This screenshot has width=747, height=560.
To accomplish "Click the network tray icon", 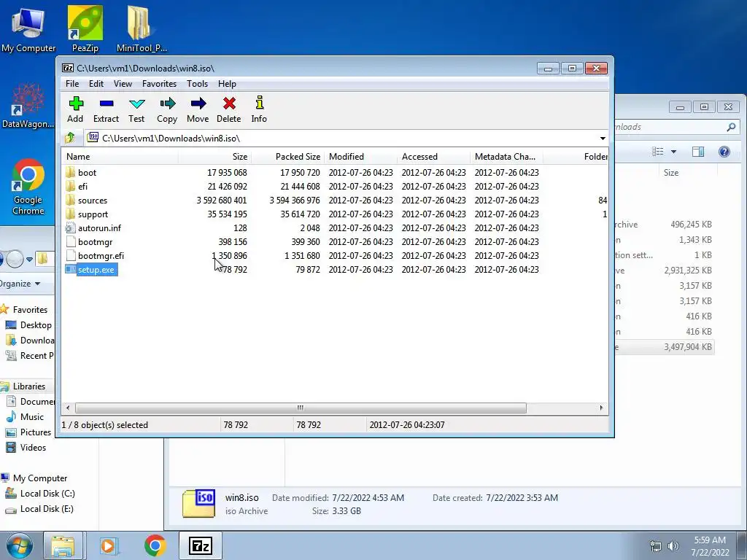I will pyautogui.click(x=656, y=546).
